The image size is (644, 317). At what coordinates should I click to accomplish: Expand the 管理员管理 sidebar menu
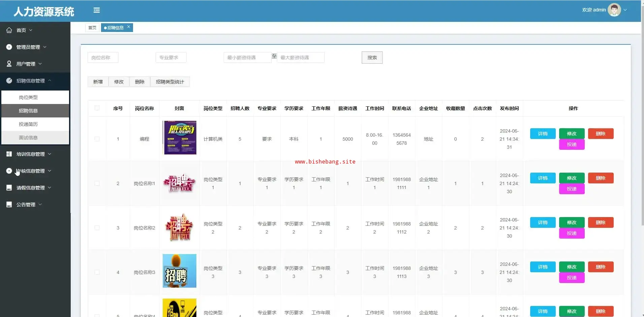coord(31,47)
